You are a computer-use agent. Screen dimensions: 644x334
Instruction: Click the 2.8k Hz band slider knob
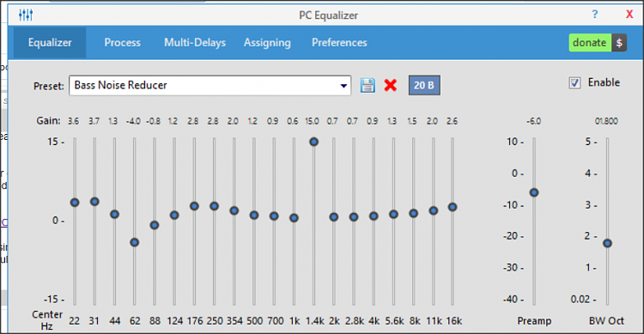pyautogui.click(x=354, y=217)
